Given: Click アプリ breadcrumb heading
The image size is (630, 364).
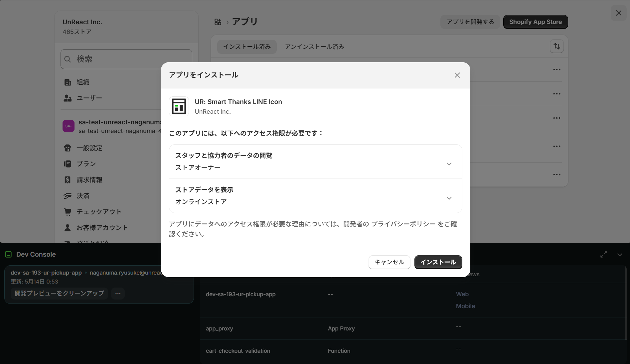Looking at the screenshot, I should pos(245,22).
